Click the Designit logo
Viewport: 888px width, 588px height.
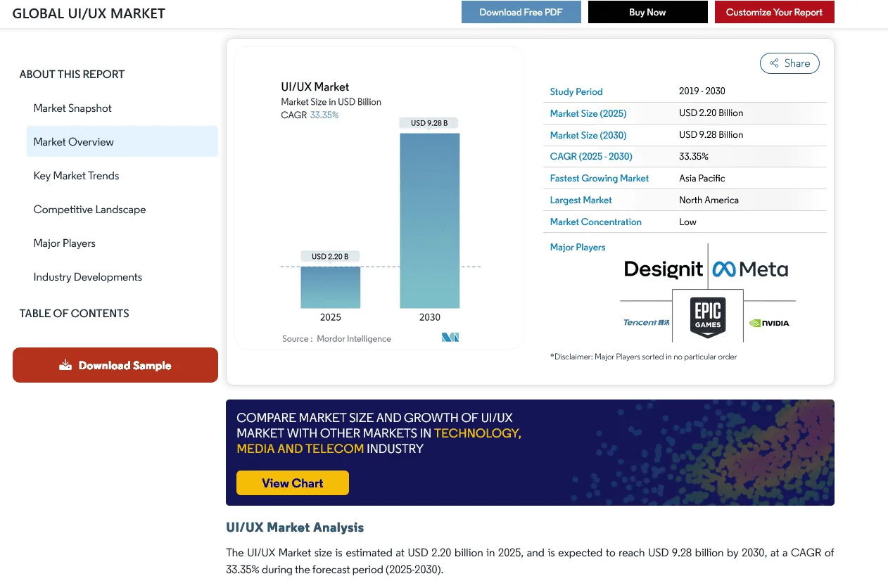663,269
